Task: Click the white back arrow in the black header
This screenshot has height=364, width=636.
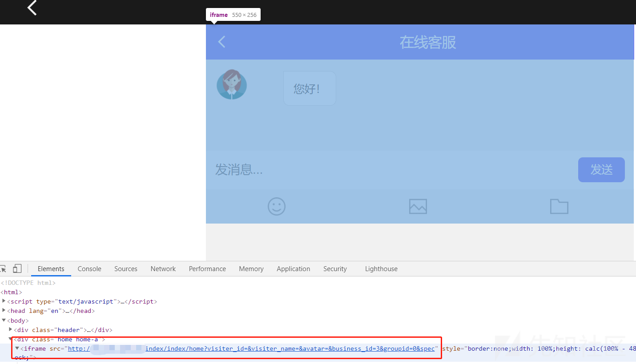Action: click(32, 7)
